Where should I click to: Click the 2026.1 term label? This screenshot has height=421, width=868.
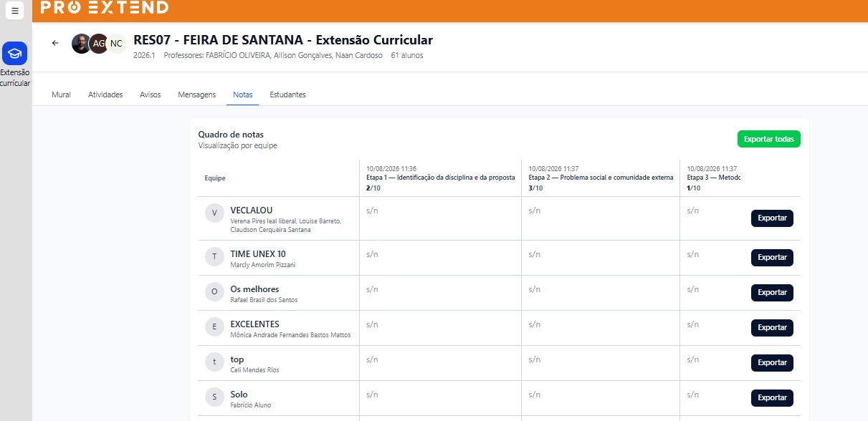click(x=144, y=55)
